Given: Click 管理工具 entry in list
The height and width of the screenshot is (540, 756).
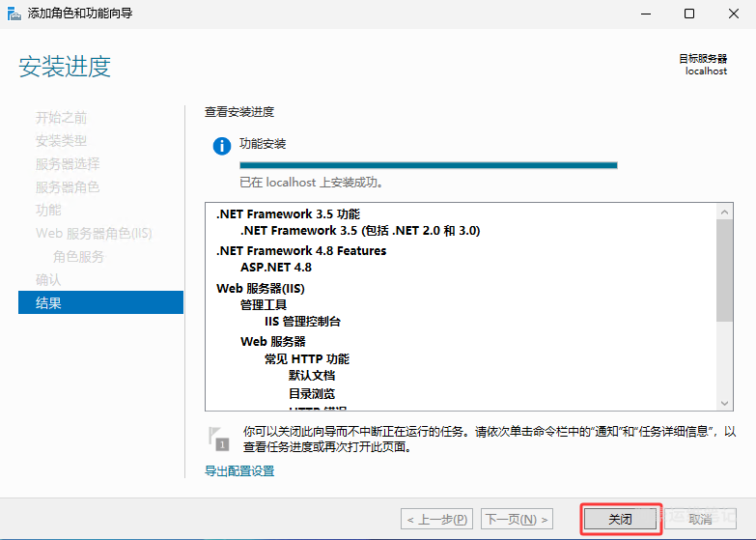Looking at the screenshot, I should click(x=264, y=304).
